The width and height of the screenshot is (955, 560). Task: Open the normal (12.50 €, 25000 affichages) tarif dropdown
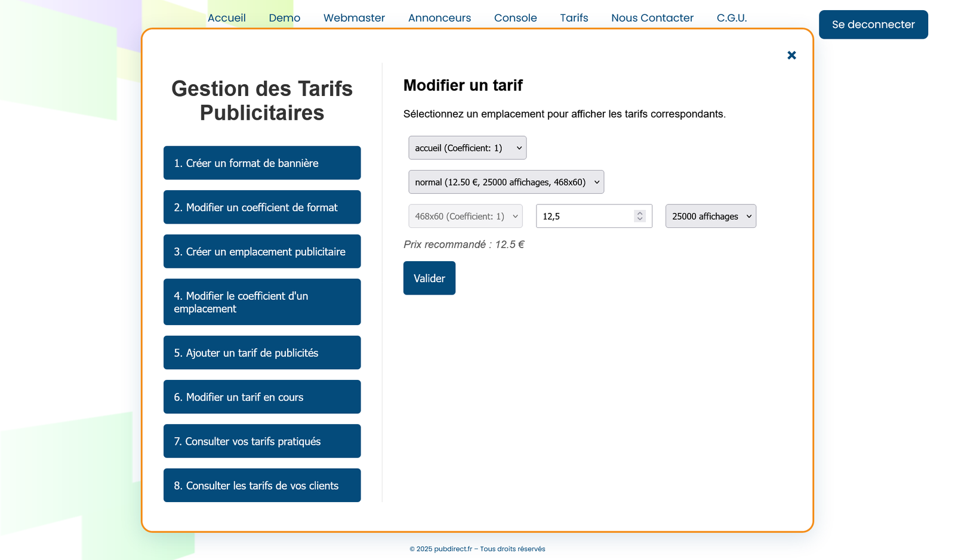click(x=506, y=182)
